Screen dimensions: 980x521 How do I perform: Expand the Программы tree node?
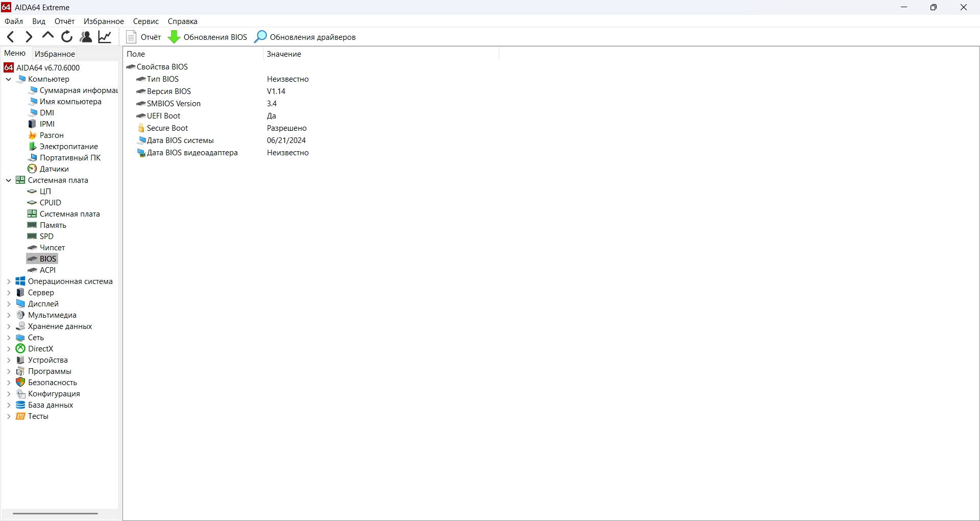point(9,371)
